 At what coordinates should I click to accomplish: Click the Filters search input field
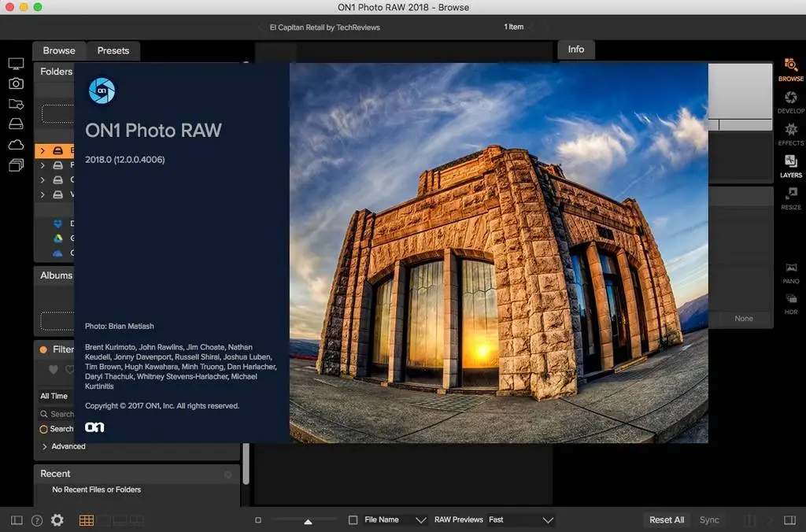[x=57, y=414]
